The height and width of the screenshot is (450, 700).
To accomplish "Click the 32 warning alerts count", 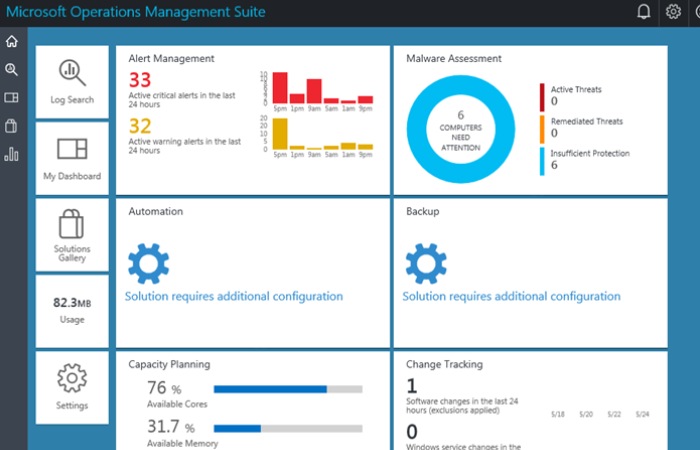I will [140, 126].
